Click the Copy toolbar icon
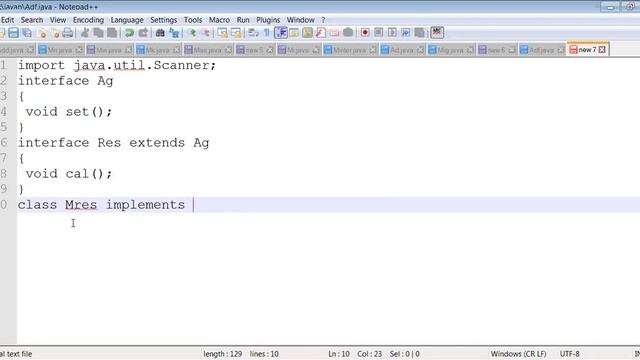The width and height of the screenshot is (640, 360). [x=98, y=33]
